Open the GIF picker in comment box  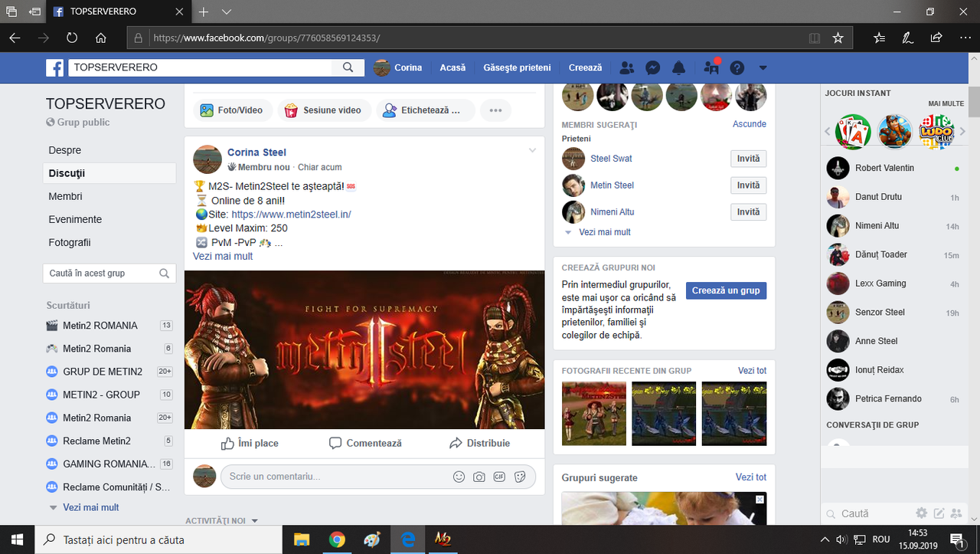tap(499, 477)
